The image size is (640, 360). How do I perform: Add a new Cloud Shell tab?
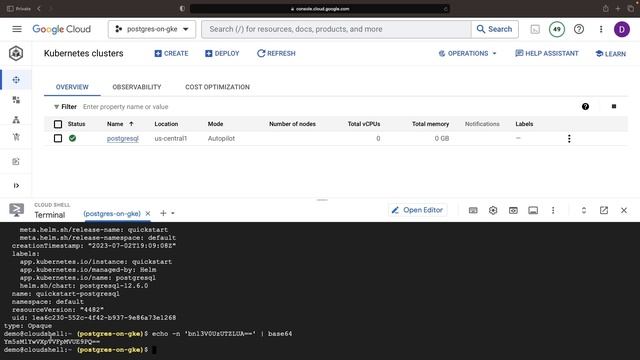(x=163, y=213)
